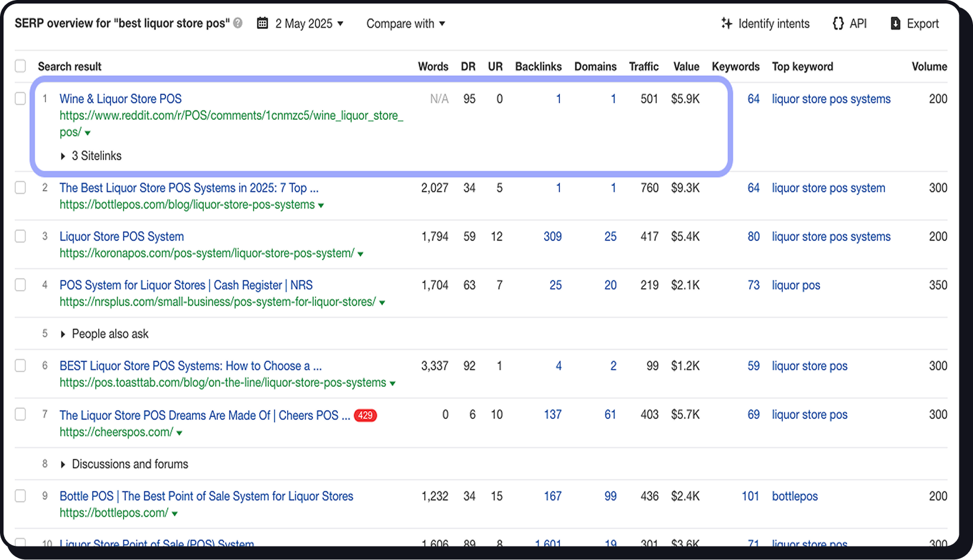973x560 pixels.
Task: Expand People also ask section
Action: click(104, 334)
